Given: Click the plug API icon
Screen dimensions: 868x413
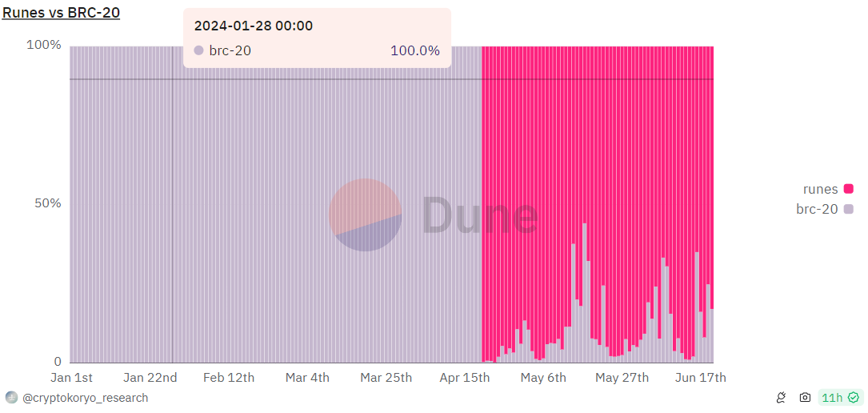Looking at the screenshot, I should click(782, 397).
